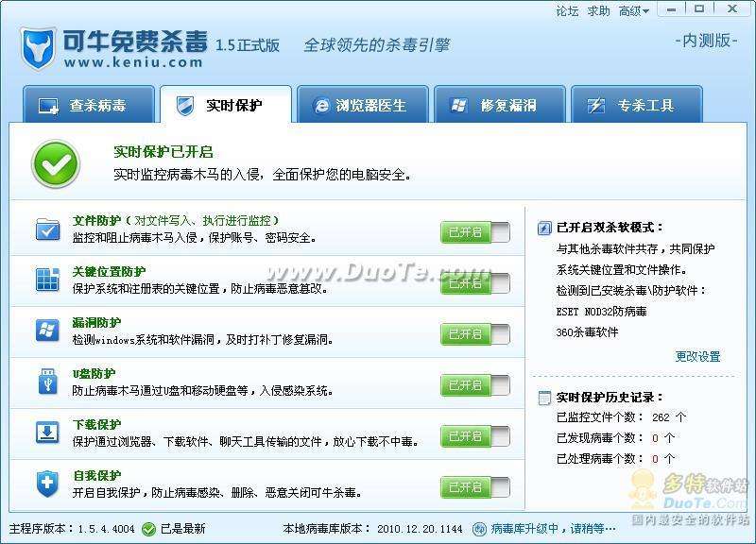Click the 360杀毒软件 entry
This screenshot has width=756, height=544.
pos(587,332)
